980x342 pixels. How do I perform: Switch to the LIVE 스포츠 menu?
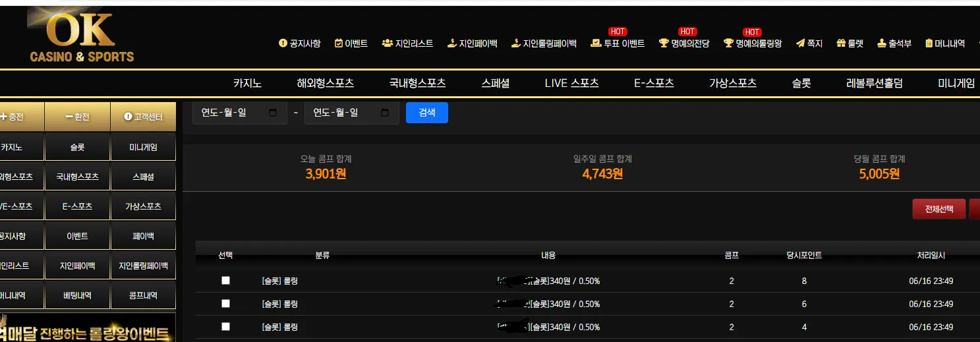pyautogui.click(x=571, y=83)
